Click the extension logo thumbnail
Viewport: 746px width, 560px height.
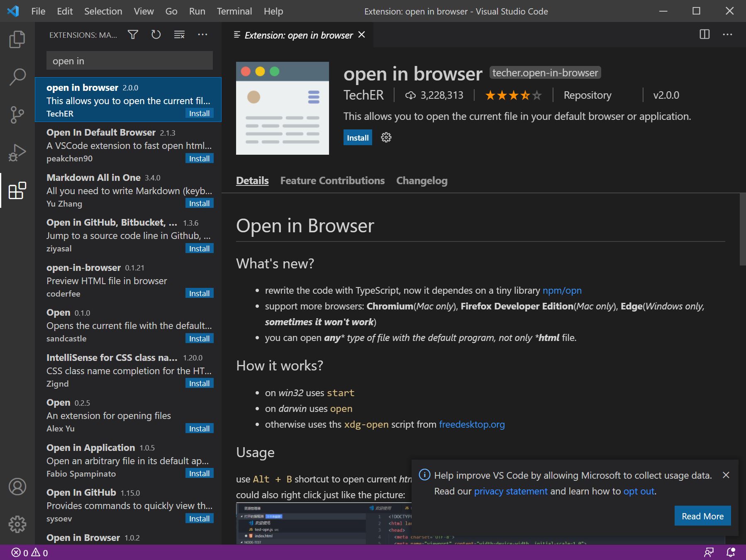pos(283,108)
